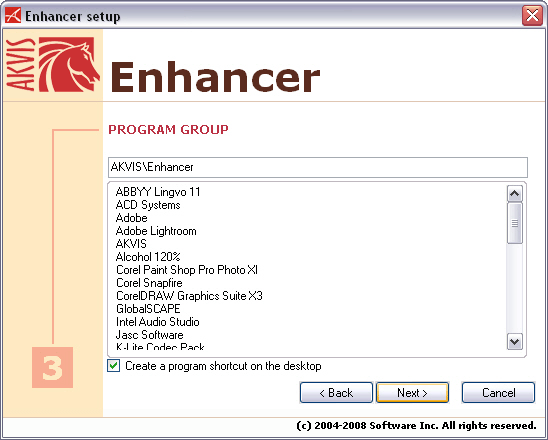Select Corel Paint Shop Pro Photo XI

pos(187,269)
